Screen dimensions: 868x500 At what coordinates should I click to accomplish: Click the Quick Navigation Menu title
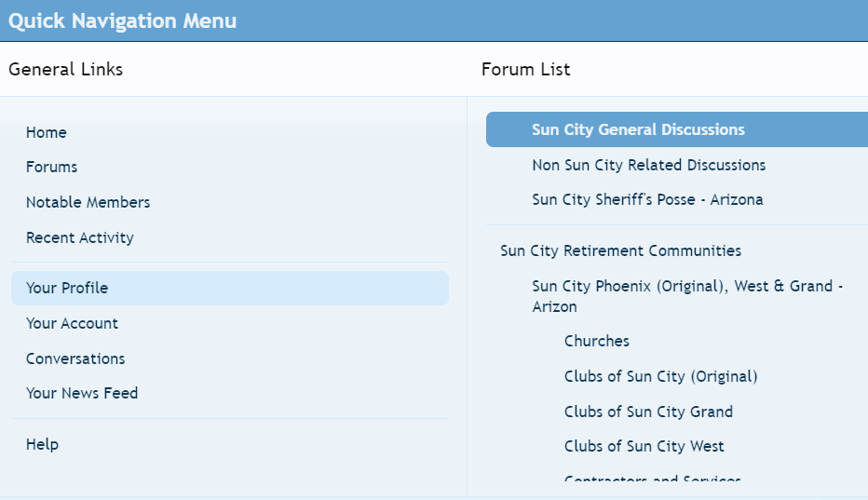122,20
